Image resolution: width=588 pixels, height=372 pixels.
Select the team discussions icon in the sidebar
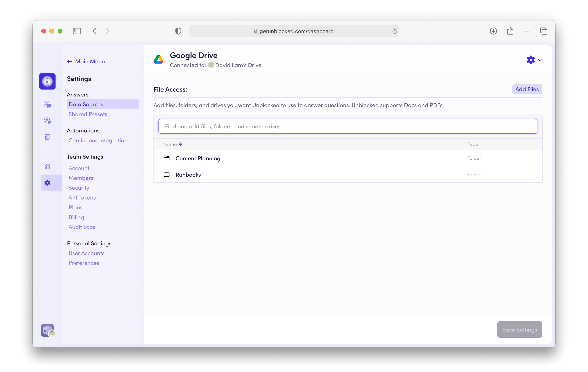pos(47,121)
